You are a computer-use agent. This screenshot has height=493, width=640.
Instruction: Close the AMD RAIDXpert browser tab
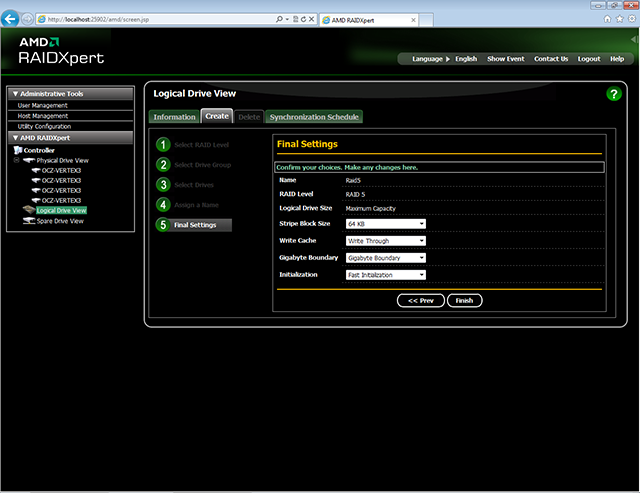point(413,20)
